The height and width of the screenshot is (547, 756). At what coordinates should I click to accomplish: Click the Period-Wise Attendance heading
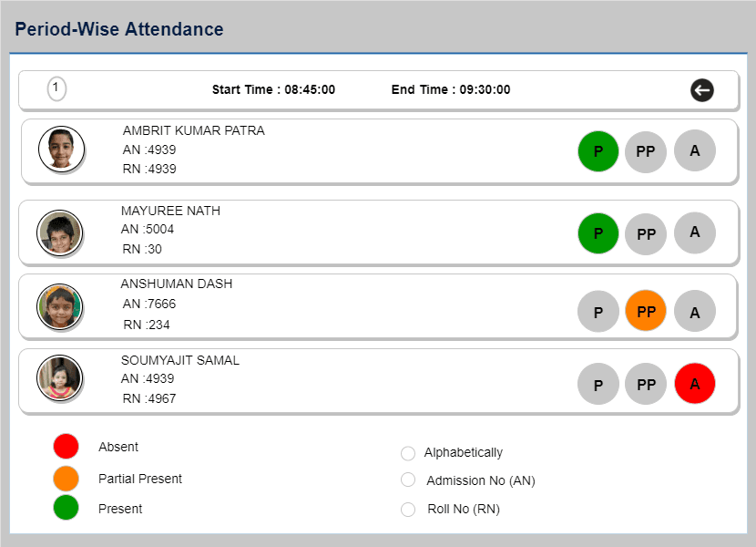click(119, 29)
